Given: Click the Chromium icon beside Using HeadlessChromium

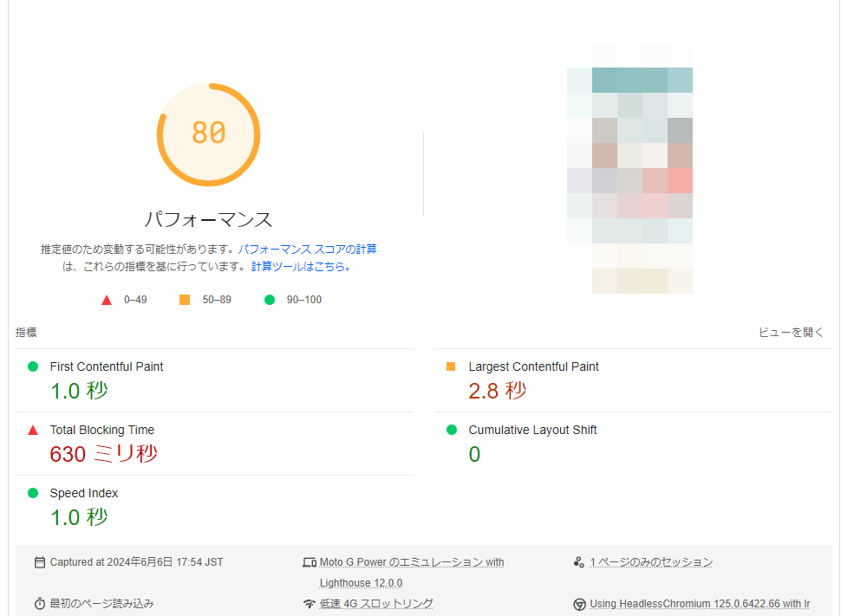Looking at the screenshot, I should tap(579, 604).
